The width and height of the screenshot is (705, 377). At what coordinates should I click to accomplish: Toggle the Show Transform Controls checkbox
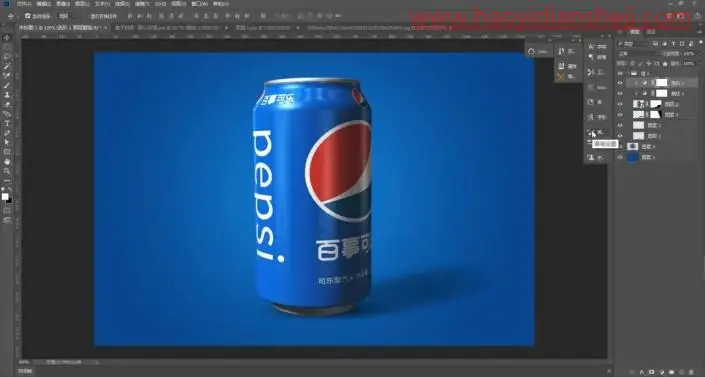click(87, 16)
